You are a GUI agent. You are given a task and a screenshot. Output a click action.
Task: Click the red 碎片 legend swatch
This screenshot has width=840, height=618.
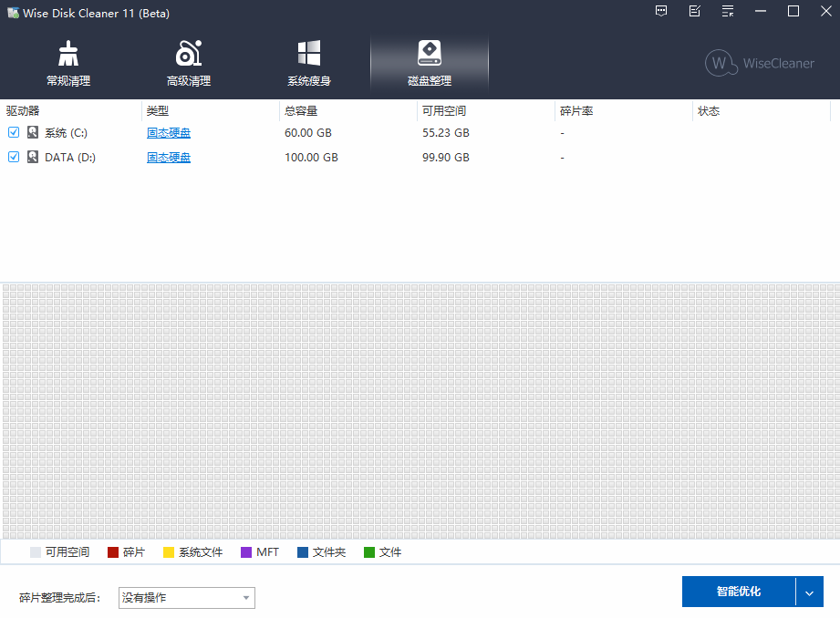coord(113,551)
